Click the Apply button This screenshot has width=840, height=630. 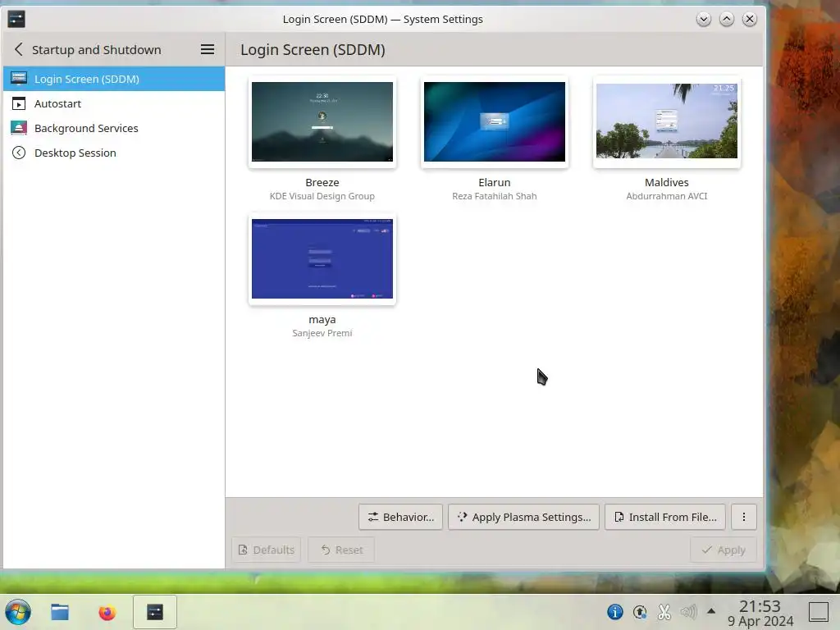coord(724,550)
